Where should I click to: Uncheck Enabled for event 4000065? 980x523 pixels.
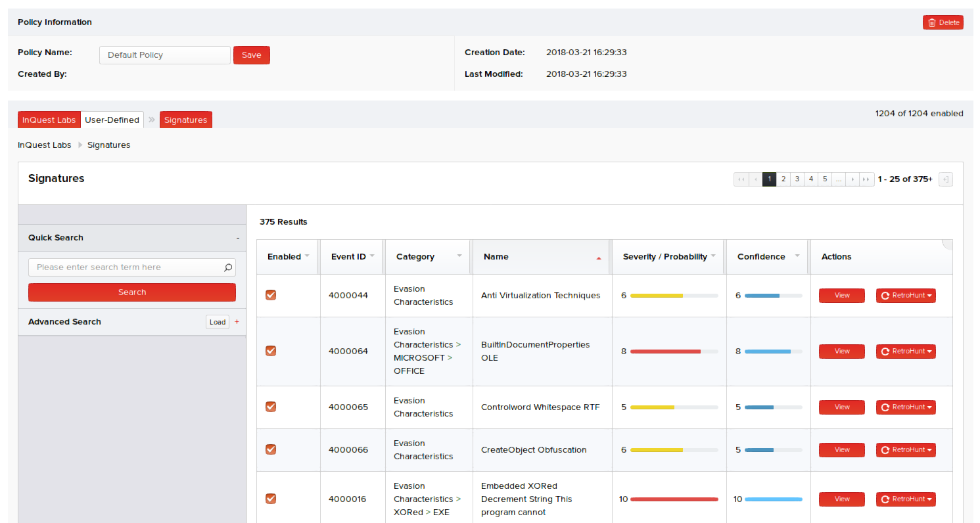pos(271,407)
